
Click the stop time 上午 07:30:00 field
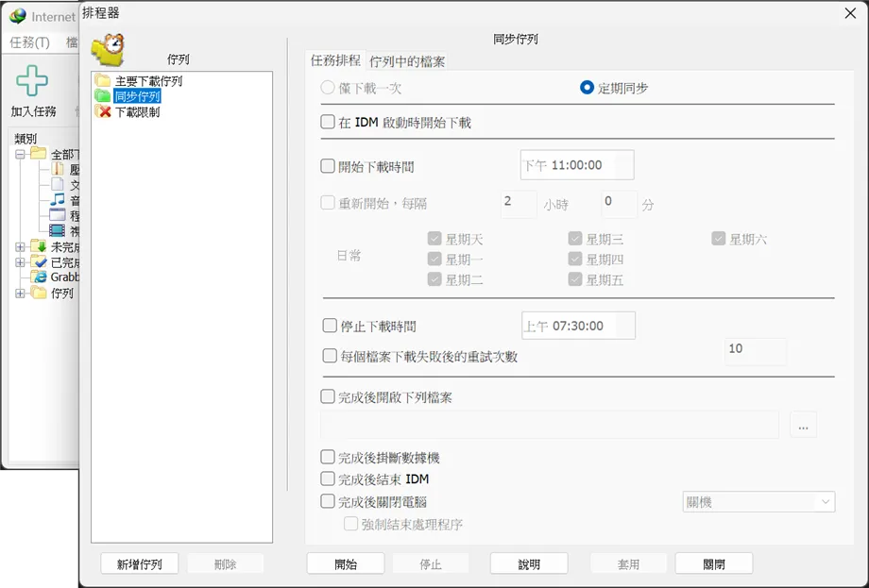tap(579, 326)
